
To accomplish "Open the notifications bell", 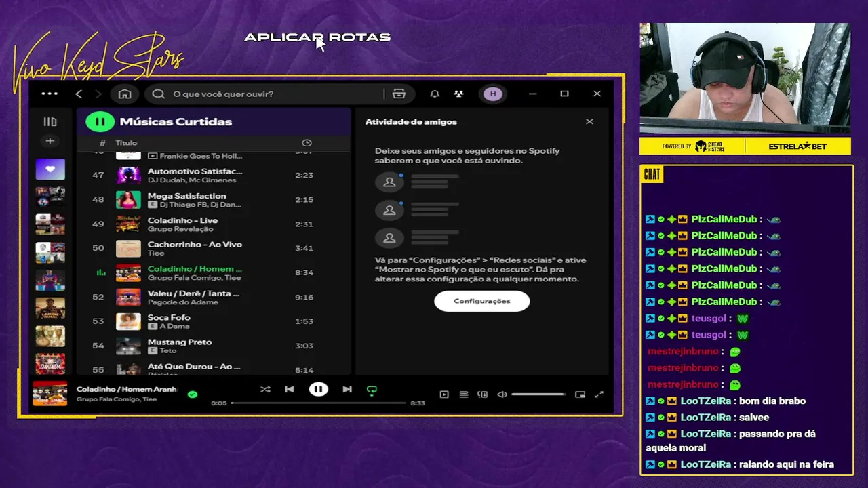I will click(435, 94).
